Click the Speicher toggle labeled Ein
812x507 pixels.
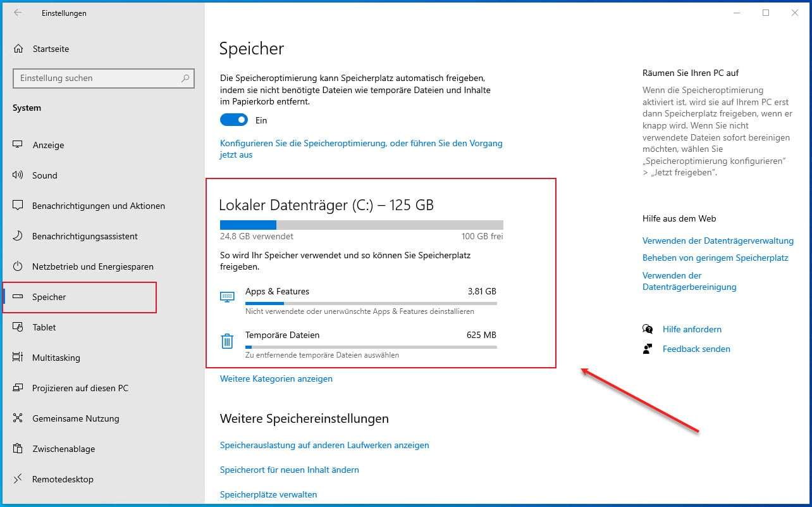coord(233,120)
